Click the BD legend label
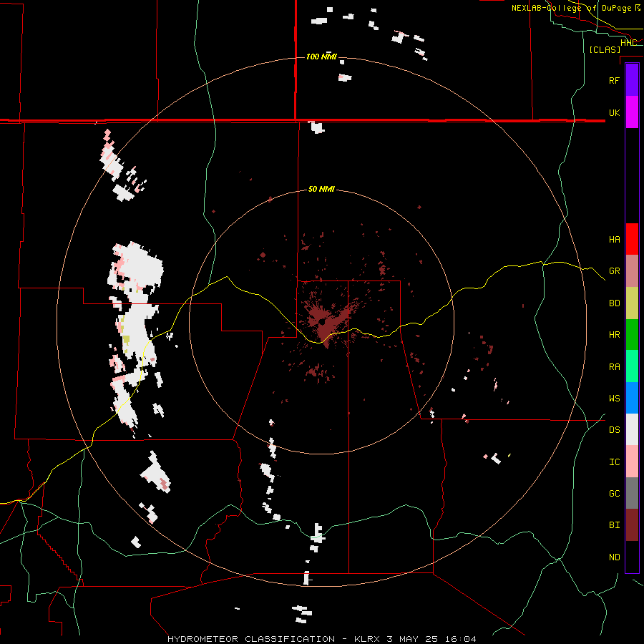The height and width of the screenshot is (644, 644). click(x=615, y=303)
